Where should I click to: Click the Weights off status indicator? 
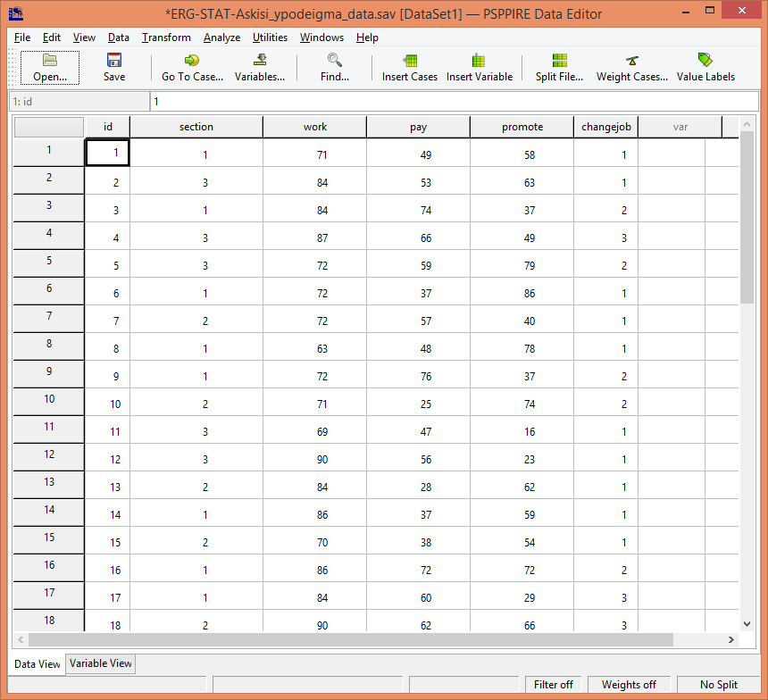pos(629,685)
